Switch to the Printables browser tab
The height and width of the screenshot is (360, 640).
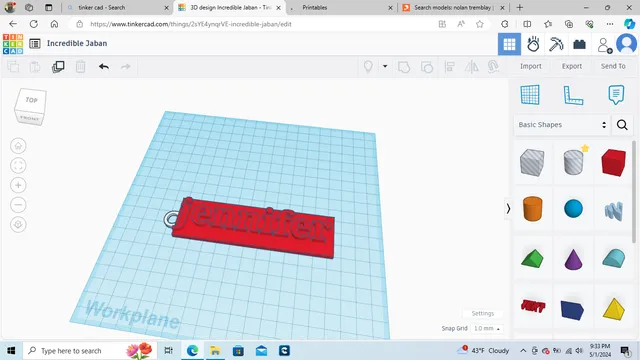tap(340, 7)
